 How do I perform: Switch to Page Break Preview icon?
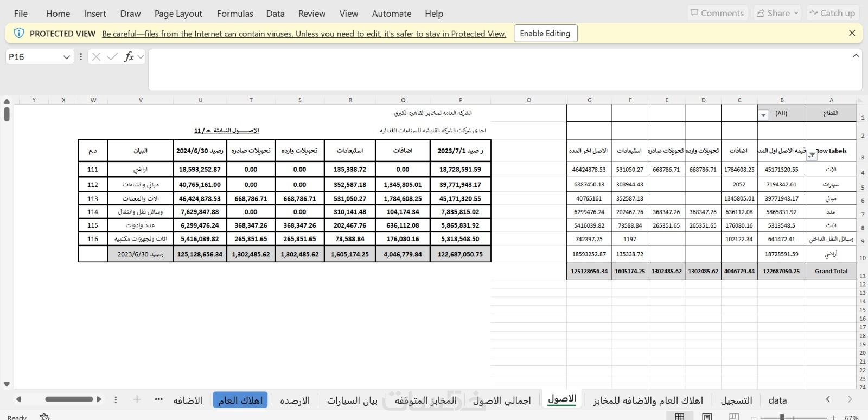[734, 416]
